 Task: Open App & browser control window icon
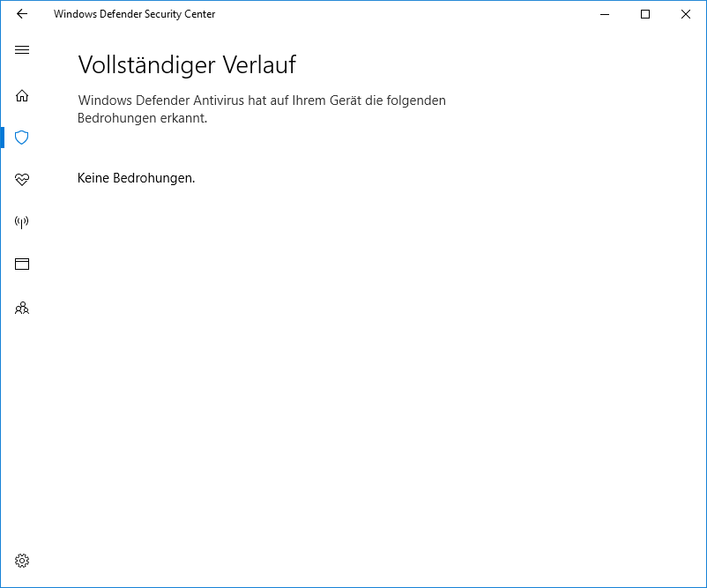click(x=22, y=264)
